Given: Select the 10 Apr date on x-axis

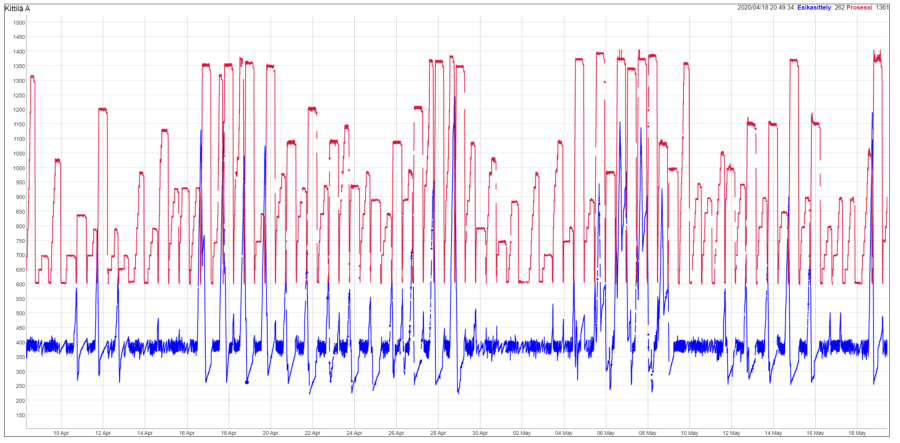Looking at the screenshot, I should pos(59,433).
